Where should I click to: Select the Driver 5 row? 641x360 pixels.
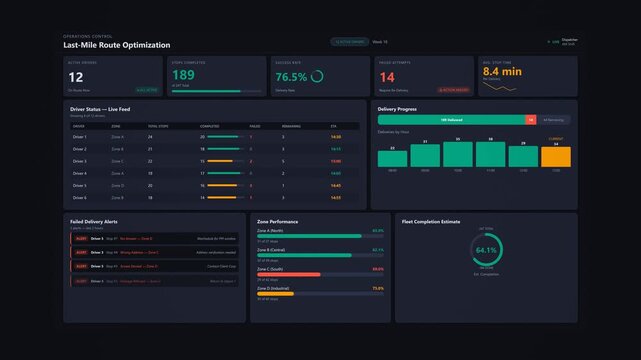pyautogui.click(x=215, y=186)
